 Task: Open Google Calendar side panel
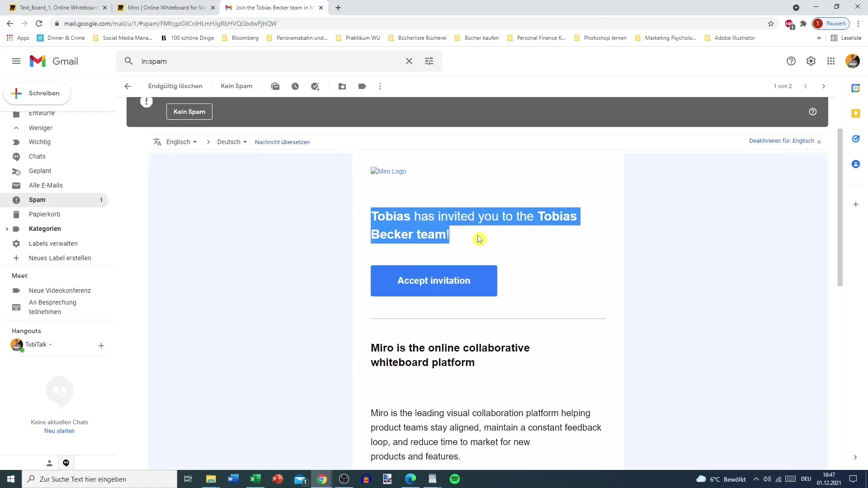(855, 88)
